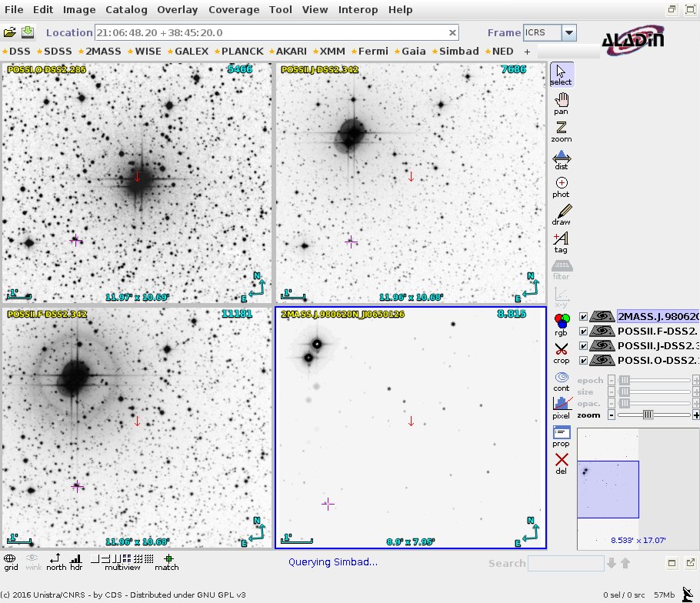Viewport: 700px width, 603px height.
Task: Toggle the POSSI.O-DSS2 layer checkbox
Action: (583, 360)
